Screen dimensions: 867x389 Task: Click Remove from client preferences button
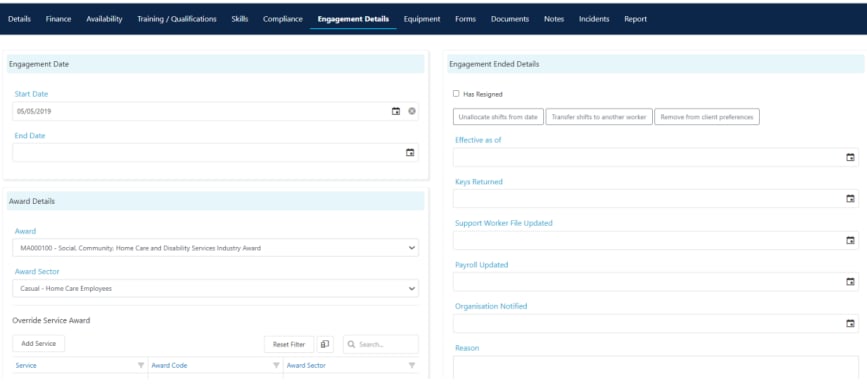(707, 117)
